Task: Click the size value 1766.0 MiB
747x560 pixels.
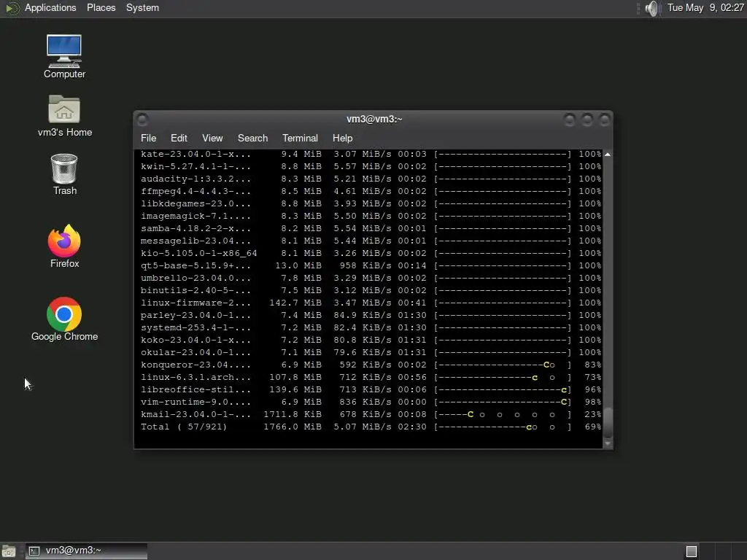Action: tap(293, 427)
